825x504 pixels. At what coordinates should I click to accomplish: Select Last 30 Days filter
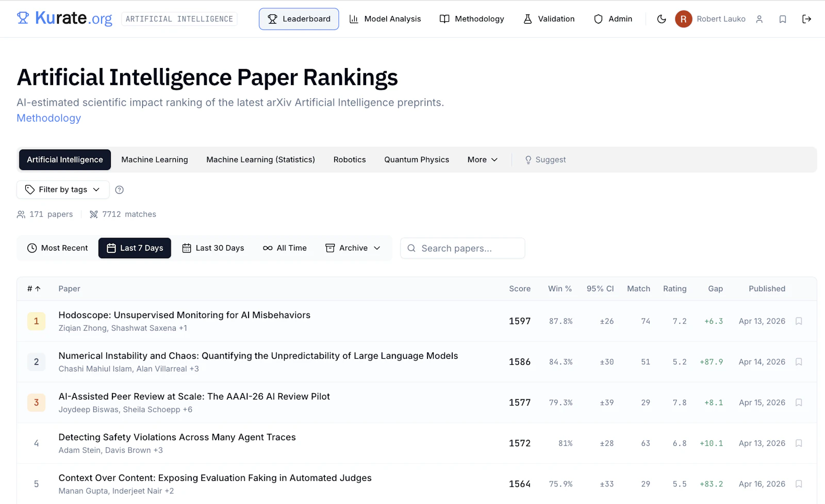[213, 248]
